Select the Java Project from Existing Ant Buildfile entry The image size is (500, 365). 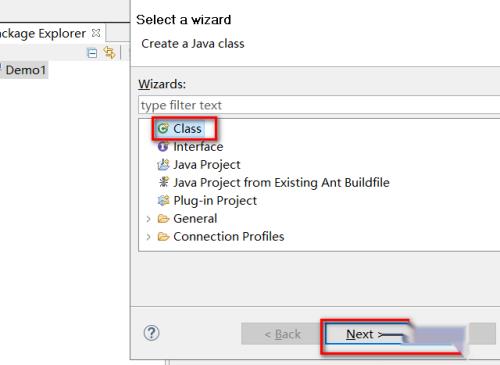tap(281, 182)
